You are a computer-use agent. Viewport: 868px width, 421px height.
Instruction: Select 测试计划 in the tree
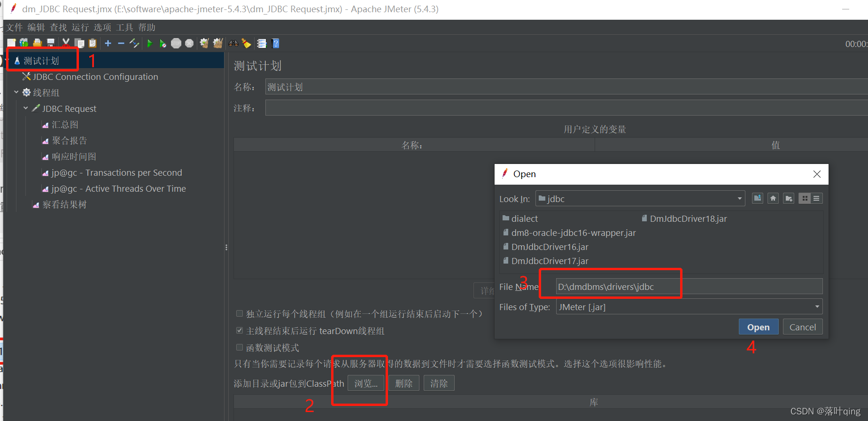coord(41,61)
